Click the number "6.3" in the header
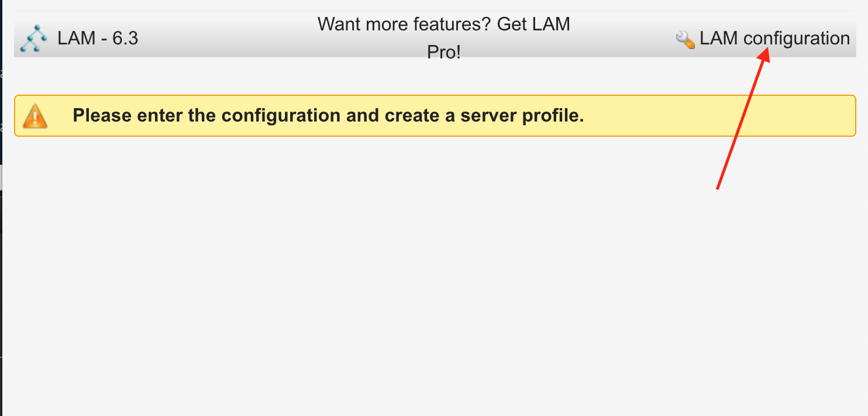This screenshot has width=868, height=416. click(x=125, y=39)
